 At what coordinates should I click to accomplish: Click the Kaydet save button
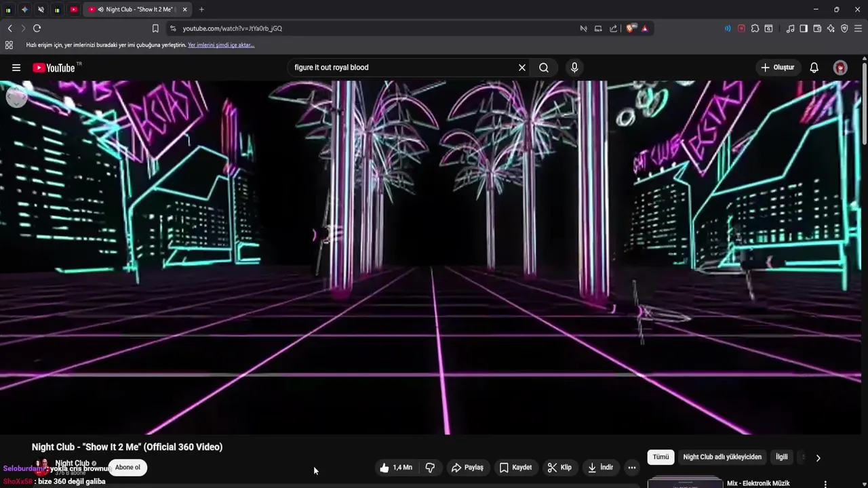(516, 468)
